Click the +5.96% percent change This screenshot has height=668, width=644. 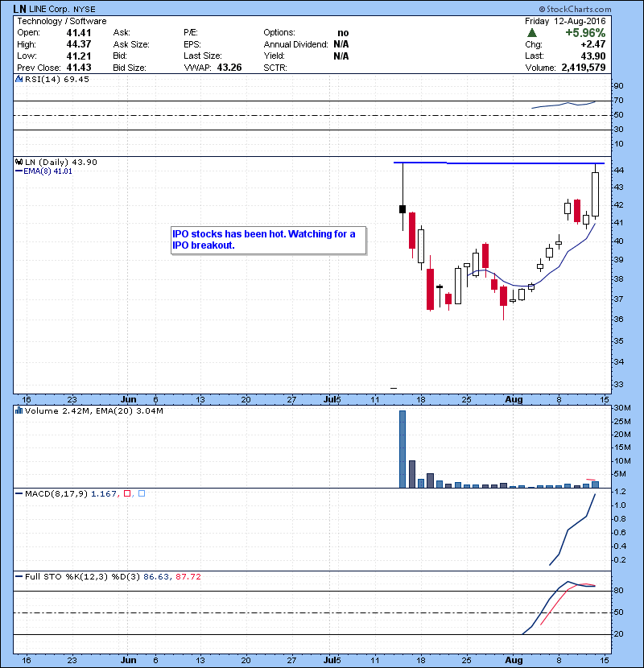coord(585,33)
